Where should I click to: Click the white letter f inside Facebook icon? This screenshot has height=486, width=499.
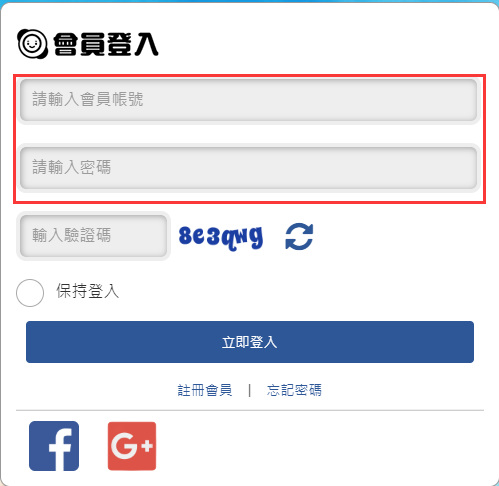[61, 449]
